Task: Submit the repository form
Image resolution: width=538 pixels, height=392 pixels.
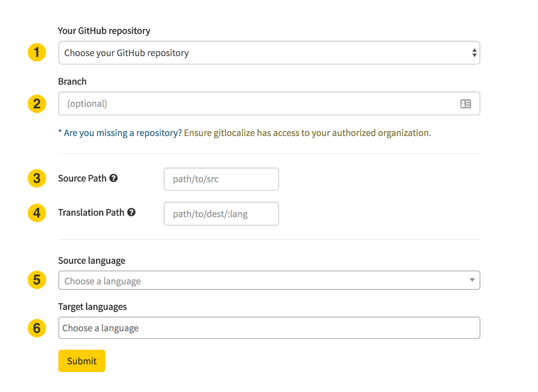Action: 82,361
